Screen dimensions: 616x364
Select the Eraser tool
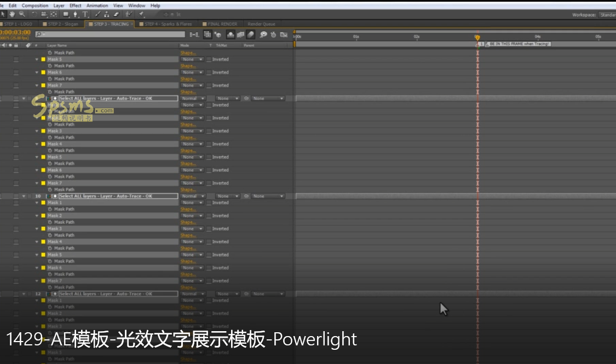tap(116, 14)
